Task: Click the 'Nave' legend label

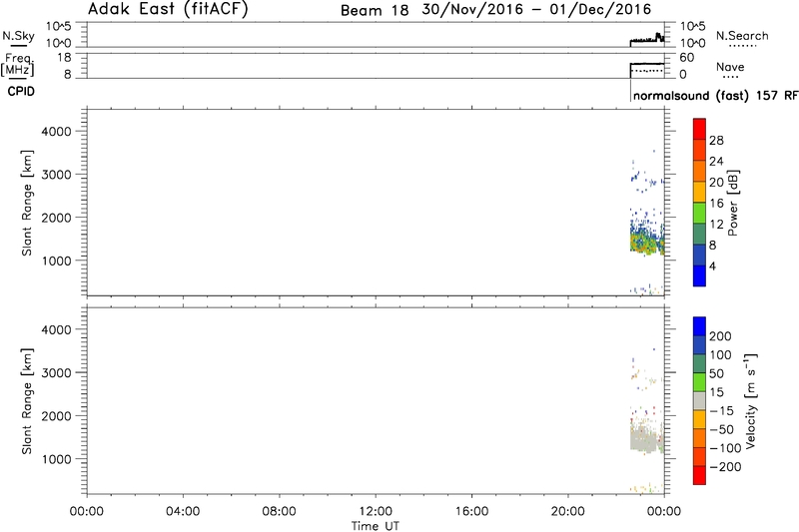Action: pyautogui.click(x=730, y=67)
